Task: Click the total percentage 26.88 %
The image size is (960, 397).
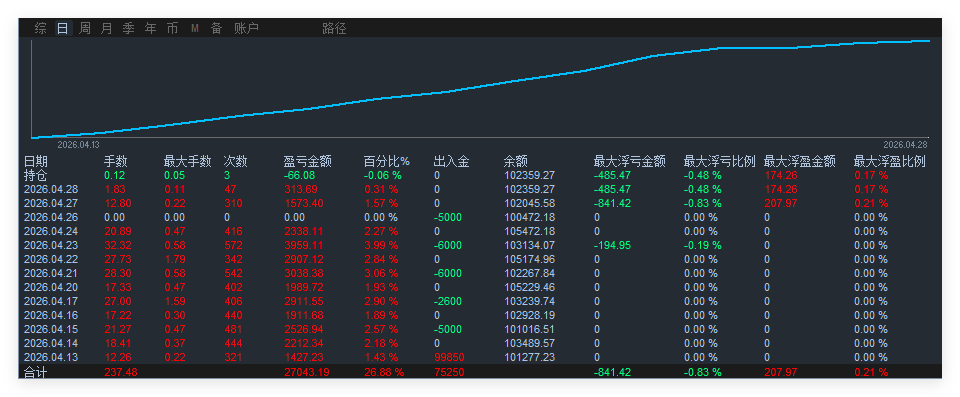Action: pos(384,372)
